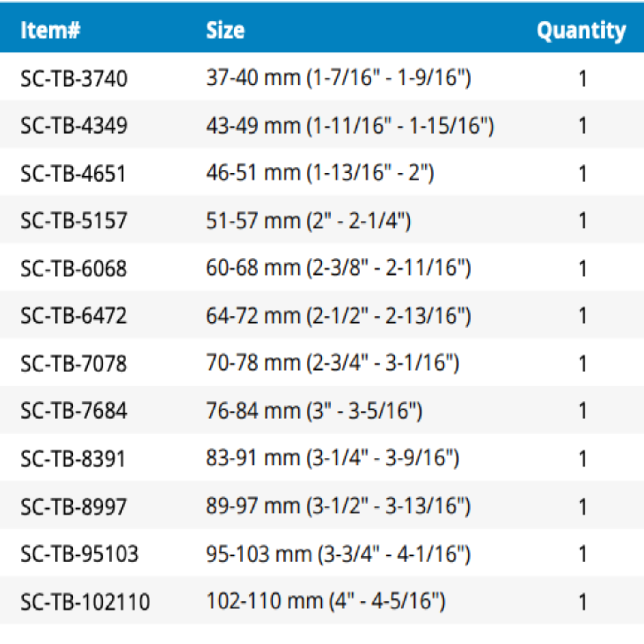Click the 76-84 mm size cell

coord(314,411)
